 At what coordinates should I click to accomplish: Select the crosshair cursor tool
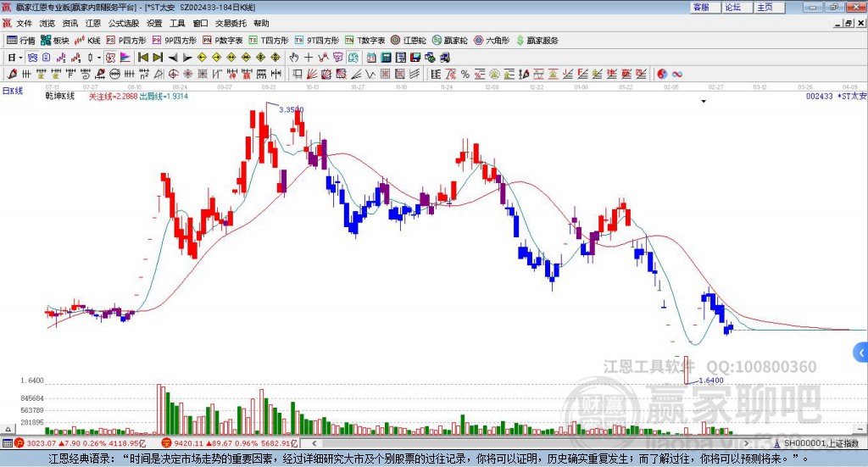(309, 58)
